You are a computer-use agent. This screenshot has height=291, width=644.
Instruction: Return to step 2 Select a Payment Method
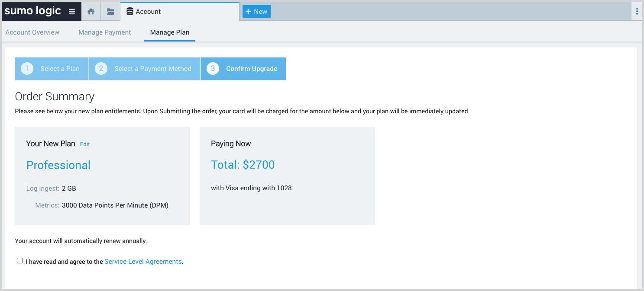[145, 69]
